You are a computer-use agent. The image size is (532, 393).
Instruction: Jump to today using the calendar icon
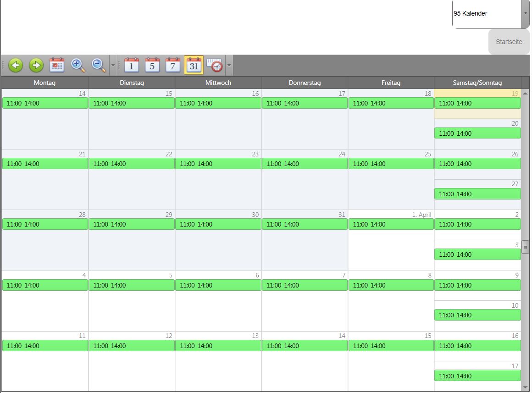pos(57,66)
